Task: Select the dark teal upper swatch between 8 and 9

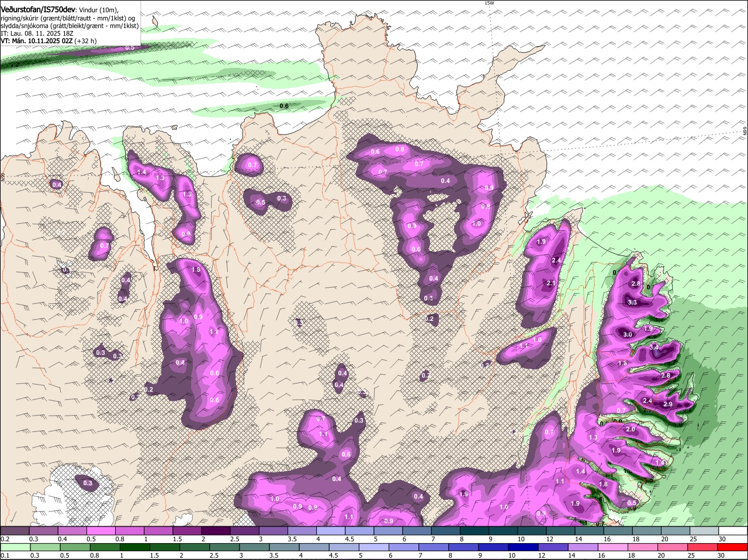Action: (475, 531)
